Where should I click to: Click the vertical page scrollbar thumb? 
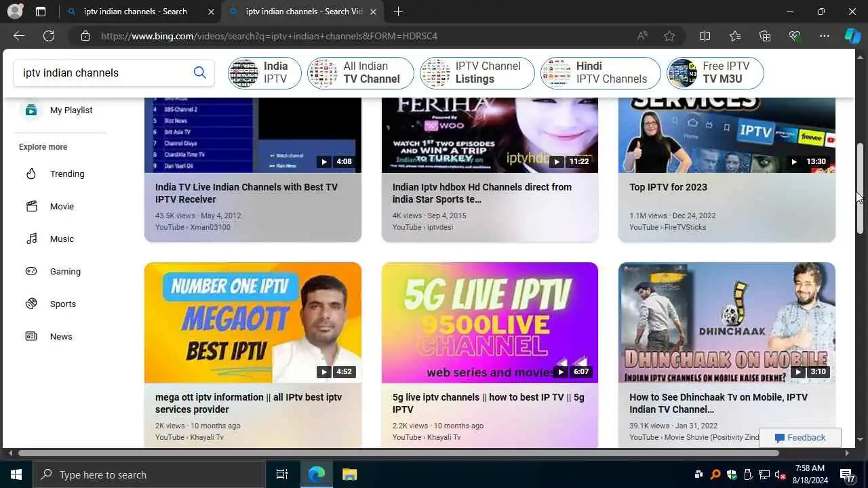[x=860, y=188]
